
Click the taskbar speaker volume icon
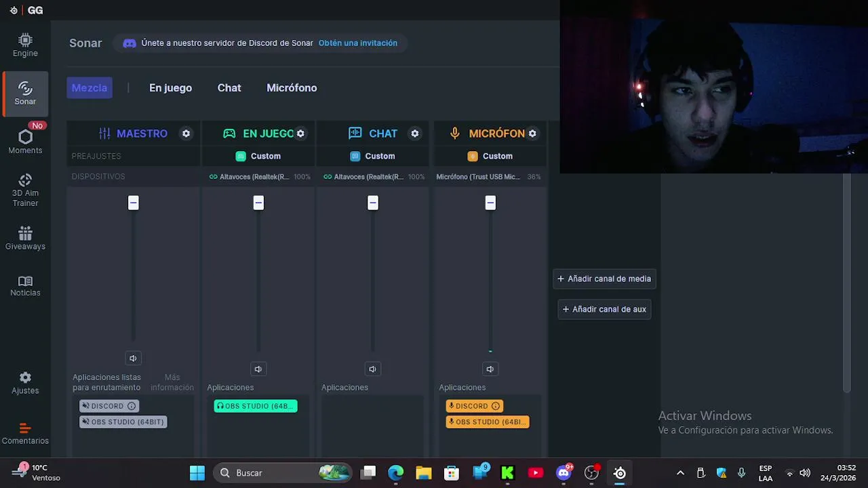click(x=805, y=473)
